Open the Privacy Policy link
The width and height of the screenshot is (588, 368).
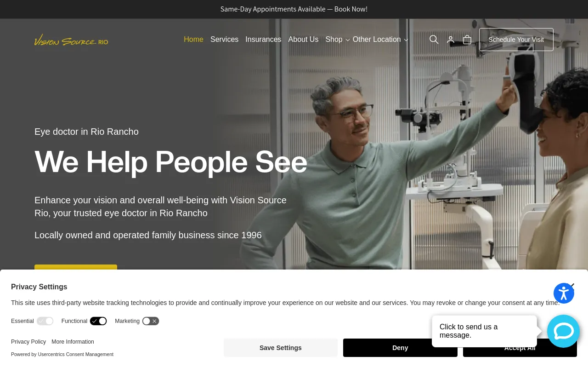pyautogui.click(x=28, y=342)
